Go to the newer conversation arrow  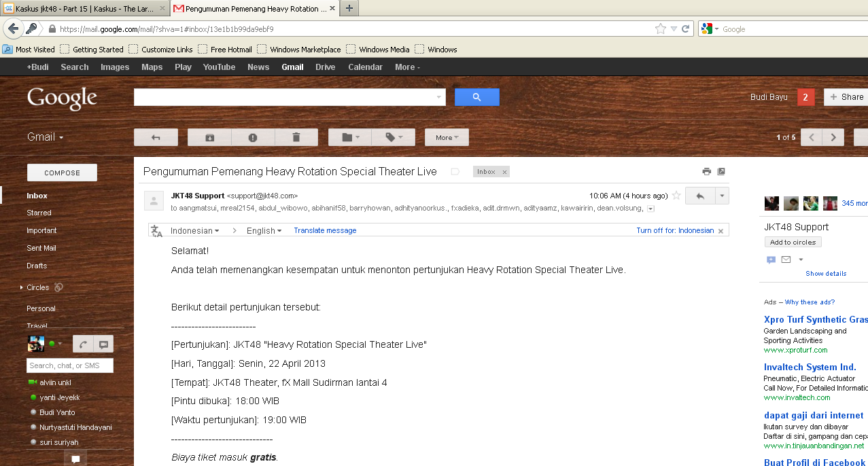(811, 137)
